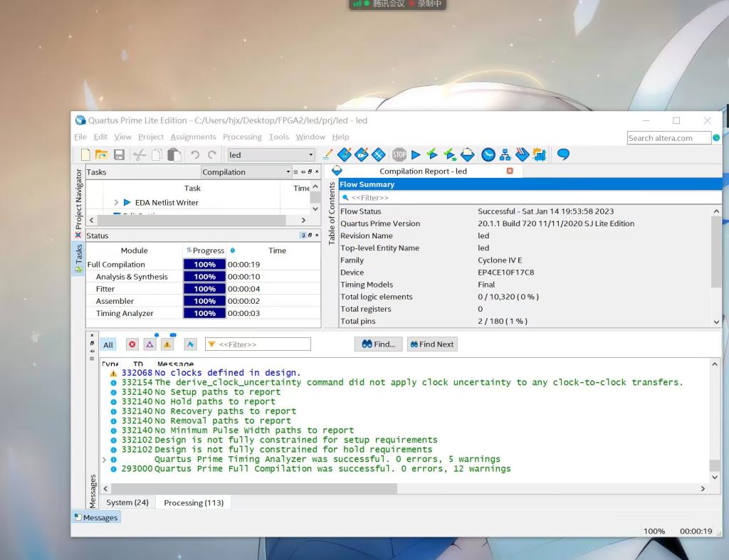Screen dimensions: 729x560
Task: Open the Compilation dropdown in the Tasks panel
Action: (288, 172)
